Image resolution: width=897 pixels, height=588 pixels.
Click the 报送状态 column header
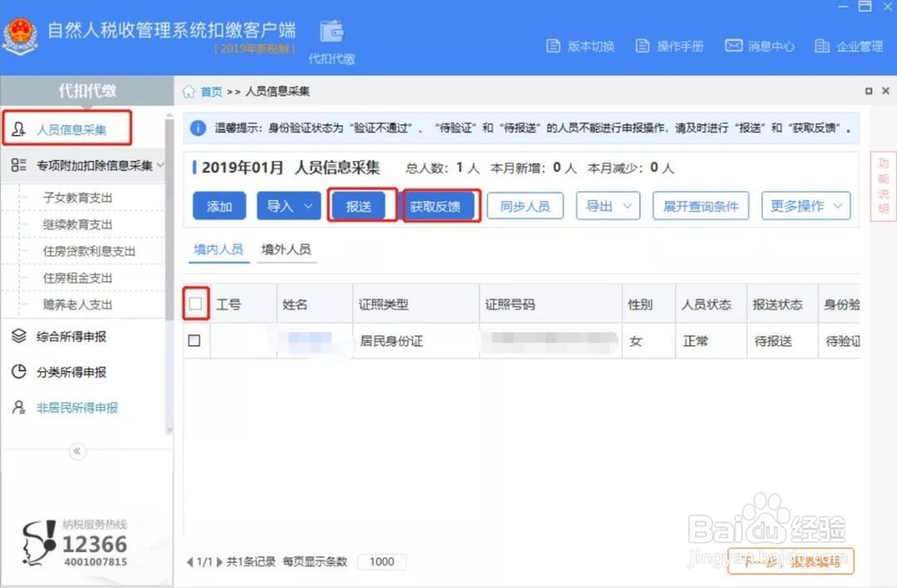point(782,304)
